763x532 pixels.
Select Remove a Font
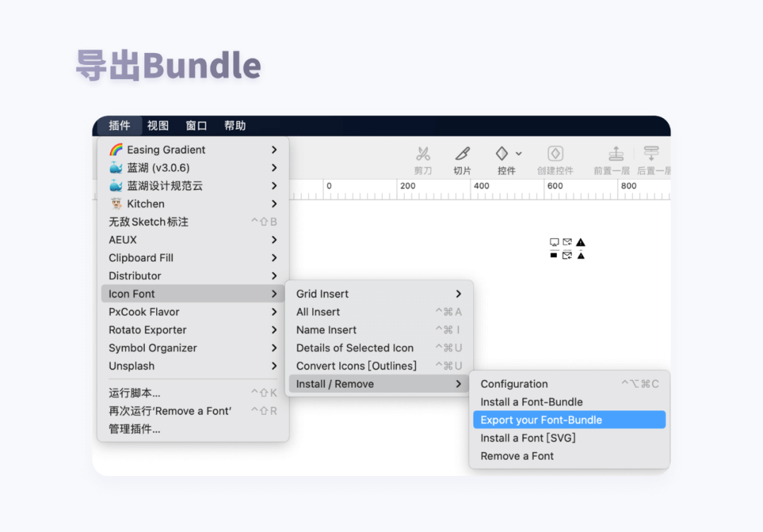click(569, 456)
